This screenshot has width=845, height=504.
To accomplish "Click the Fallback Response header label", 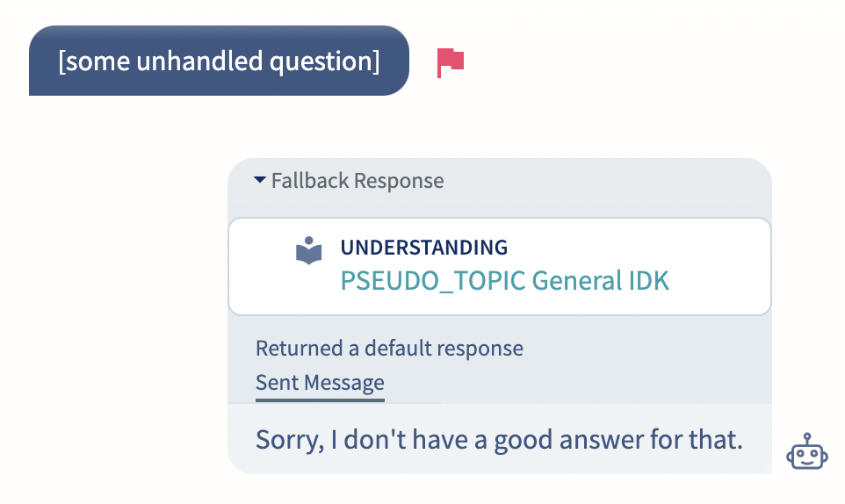I will pos(357,181).
